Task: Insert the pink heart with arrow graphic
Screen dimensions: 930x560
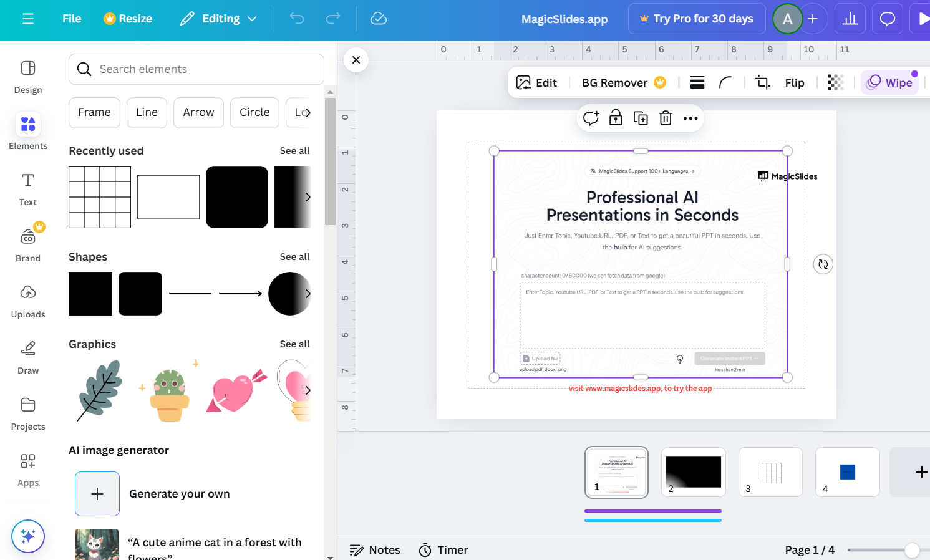Action: coord(236,392)
